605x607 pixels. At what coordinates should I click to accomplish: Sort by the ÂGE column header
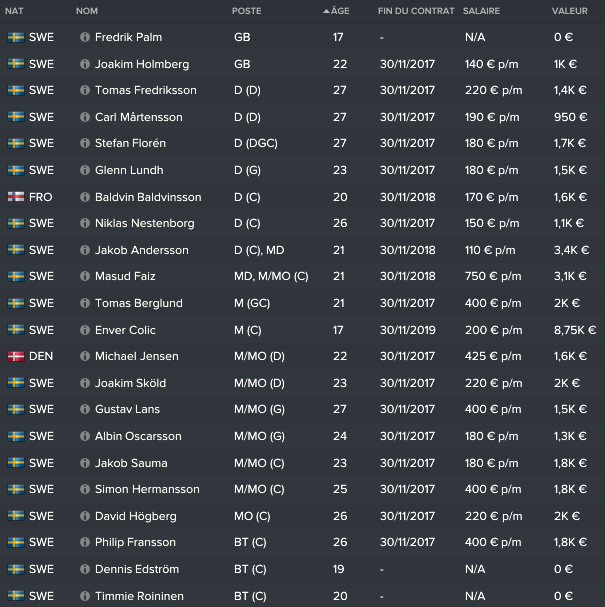pyautogui.click(x=338, y=11)
